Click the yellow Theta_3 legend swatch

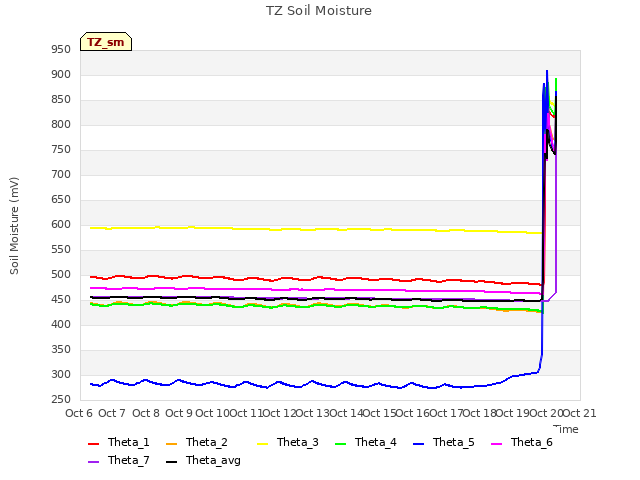tap(262, 444)
